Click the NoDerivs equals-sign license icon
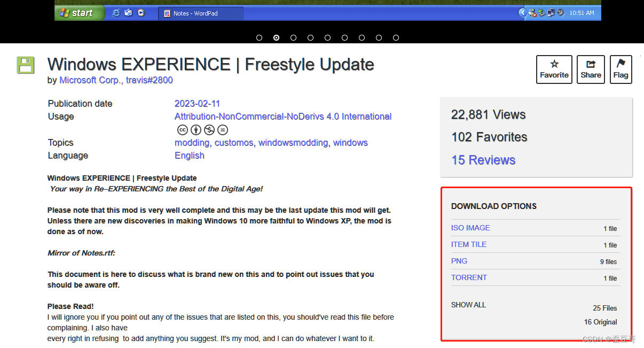 [x=223, y=129]
